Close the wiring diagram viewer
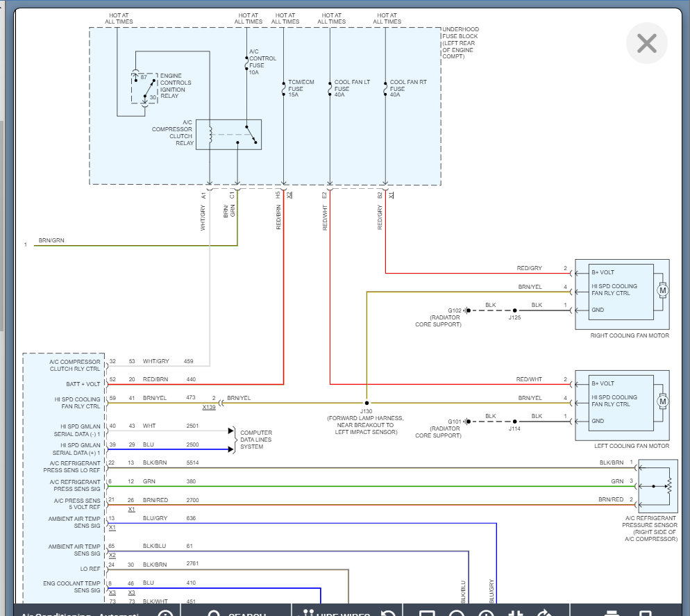The height and width of the screenshot is (616, 690). point(646,44)
